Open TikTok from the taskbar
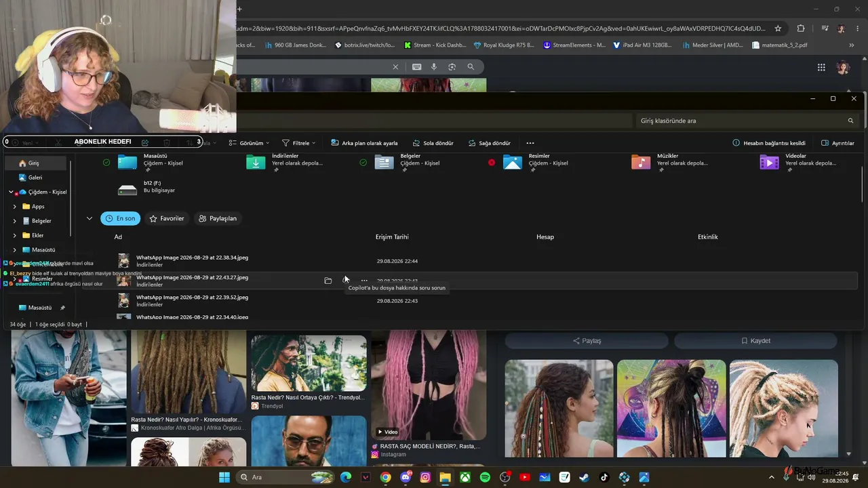The image size is (868, 488). tap(604, 477)
